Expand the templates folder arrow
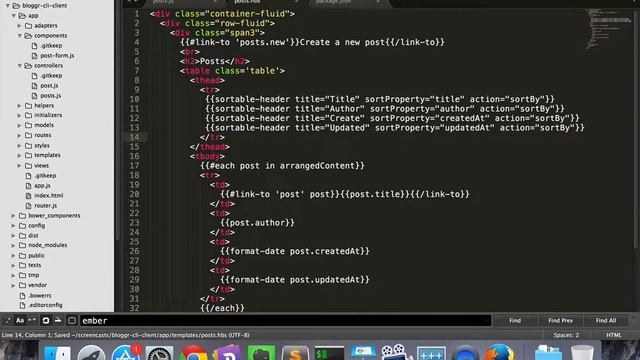The height and width of the screenshot is (360, 640). pos(19,156)
